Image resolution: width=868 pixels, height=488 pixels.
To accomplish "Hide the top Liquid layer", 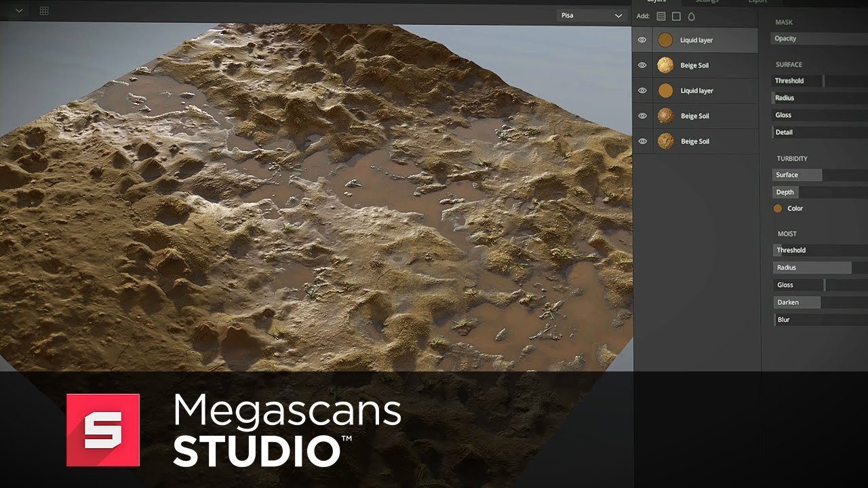I will click(x=642, y=40).
